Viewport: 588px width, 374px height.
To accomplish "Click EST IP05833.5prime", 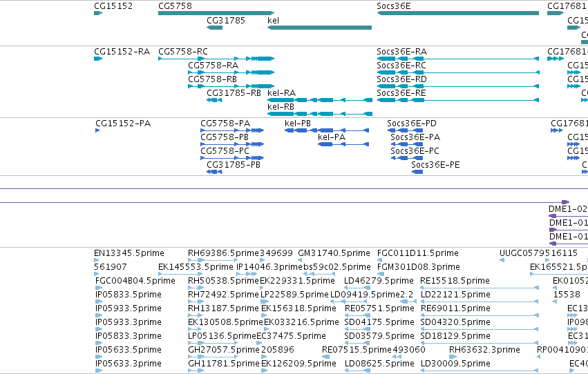I will point(129,295).
